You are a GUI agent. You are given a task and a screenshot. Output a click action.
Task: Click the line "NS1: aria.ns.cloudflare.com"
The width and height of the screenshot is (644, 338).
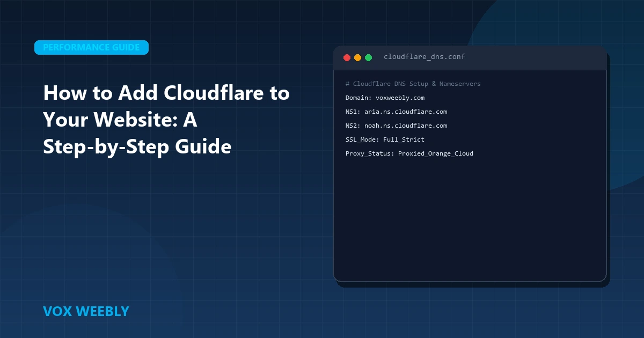397,112
